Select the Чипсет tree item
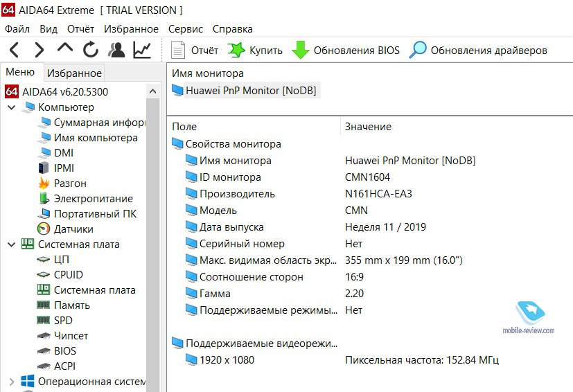Screen dimensions: 573x392 [62, 336]
